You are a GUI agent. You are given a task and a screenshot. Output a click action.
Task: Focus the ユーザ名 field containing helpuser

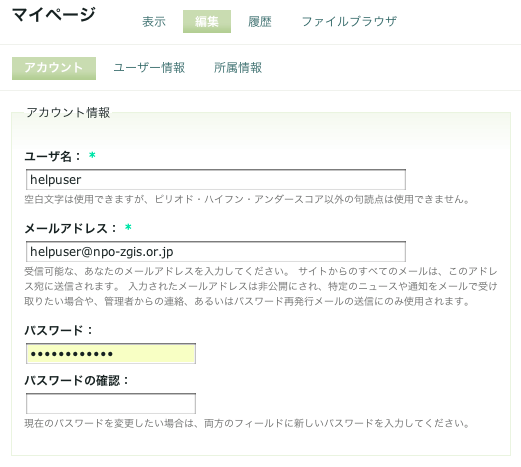click(216, 180)
